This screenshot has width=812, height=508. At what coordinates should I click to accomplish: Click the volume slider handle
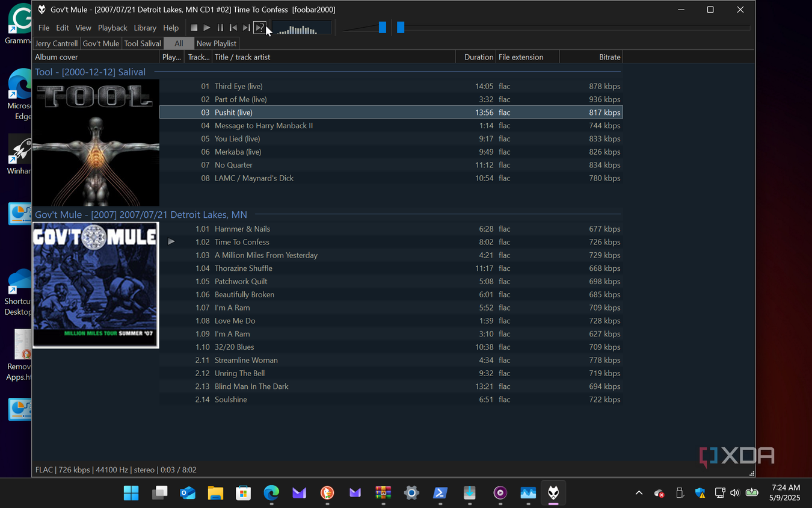tap(383, 27)
